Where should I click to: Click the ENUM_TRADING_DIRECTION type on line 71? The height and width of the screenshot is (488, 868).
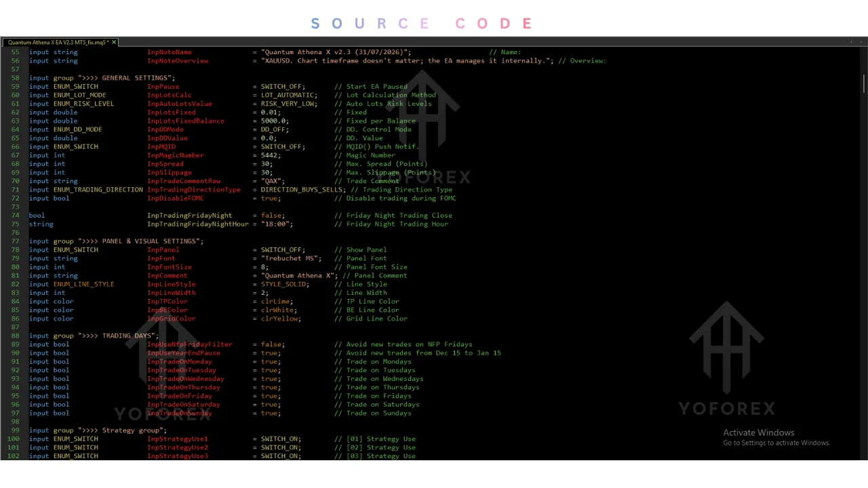(x=98, y=190)
